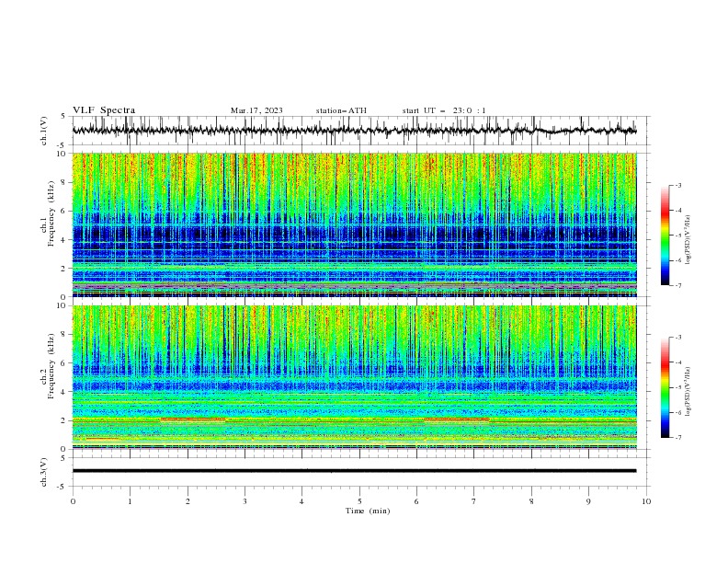Click the final time axis tick label '10'
This screenshot has height=563, width=728.
(646, 501)
